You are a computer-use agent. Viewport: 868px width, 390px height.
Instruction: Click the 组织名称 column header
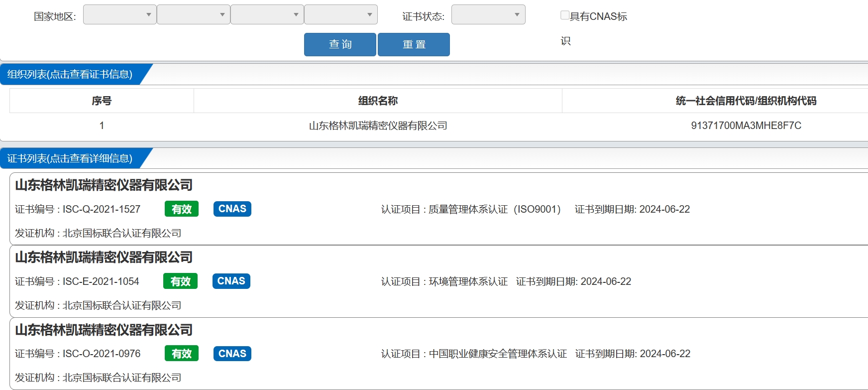coord(378,101)
